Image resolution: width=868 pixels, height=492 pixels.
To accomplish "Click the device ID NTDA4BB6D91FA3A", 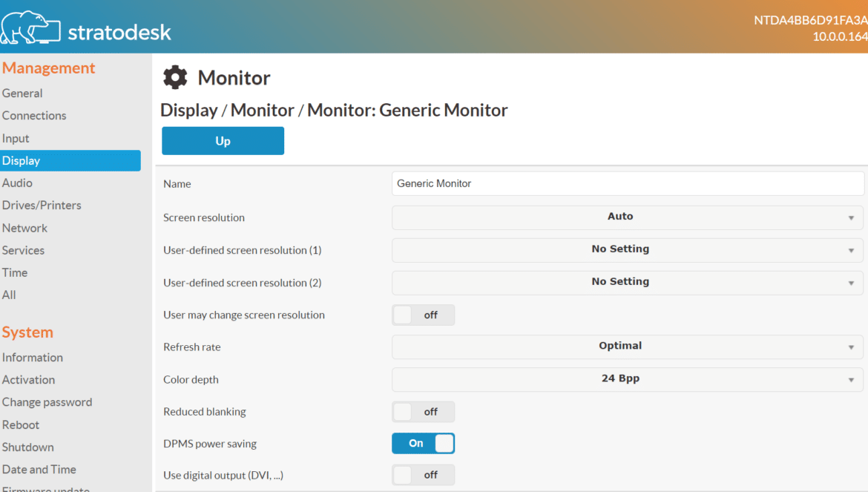I will coord(810,20).
